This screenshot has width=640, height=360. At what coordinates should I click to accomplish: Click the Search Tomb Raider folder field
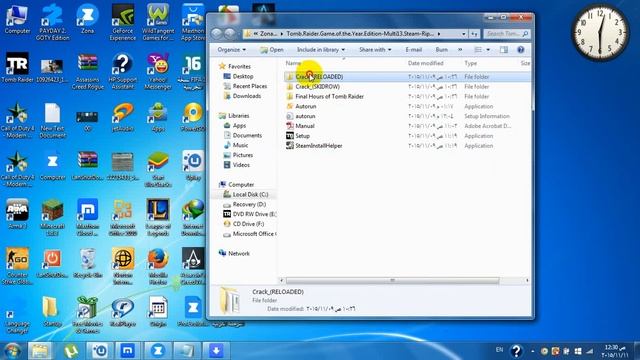click(507, 34)
